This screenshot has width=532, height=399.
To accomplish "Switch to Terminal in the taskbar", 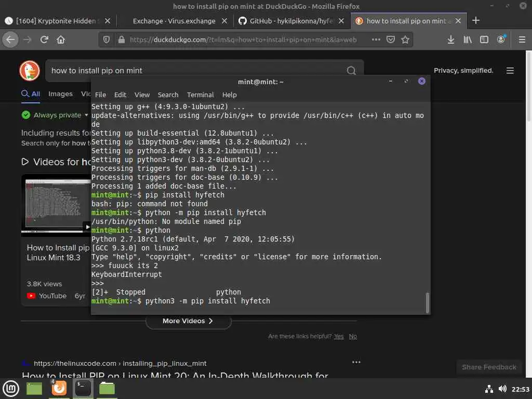I will point(83,389).
